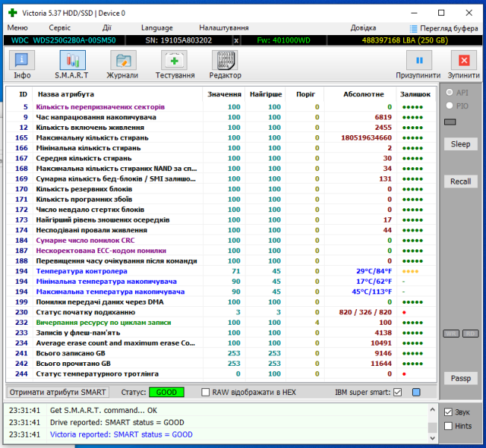Viewport: 486px width, 448px height.
Task: Enable the Hints checkbox
Action: click(448, 426)
